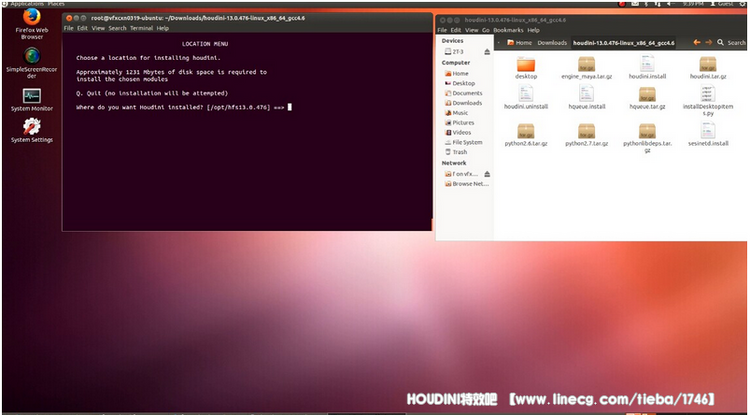Click the houdini-13.0.476 breadcrumb button
This screenshot has width=750, height=415.
pos(624,43)
